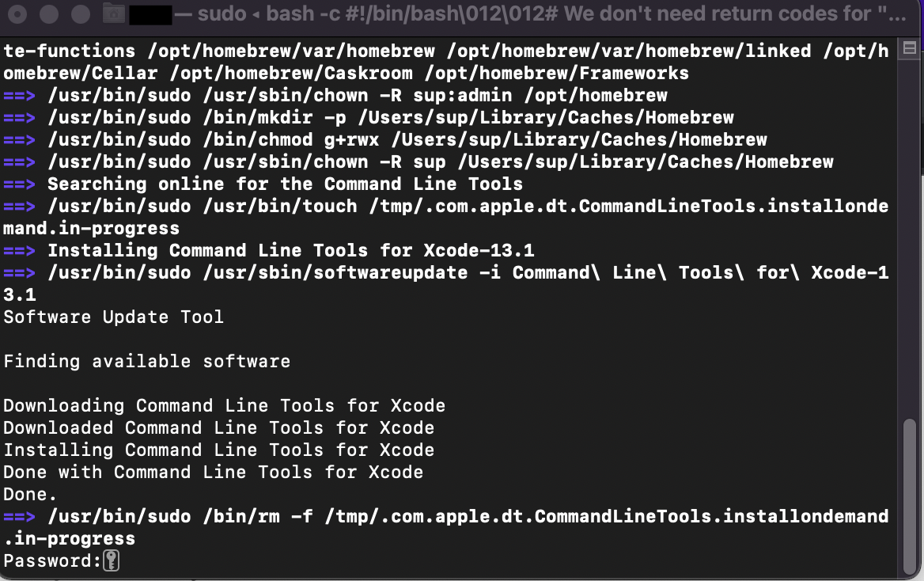Image resolution: width=924 pixels, height=581 pixels.
Task: Click the split pane icon
Action: click(x=908, y=47)
